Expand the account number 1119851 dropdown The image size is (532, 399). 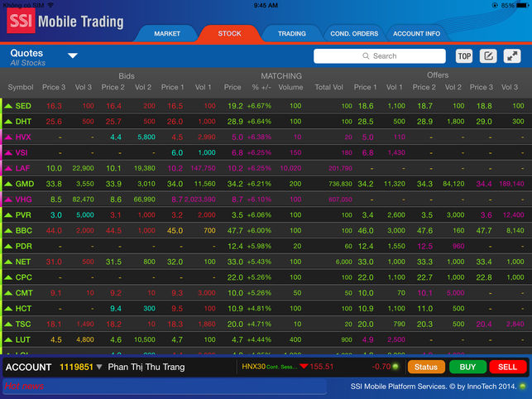click(x=99, y=367)
